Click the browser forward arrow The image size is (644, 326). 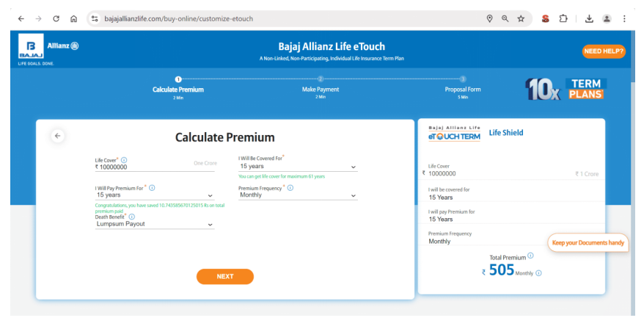39,18
